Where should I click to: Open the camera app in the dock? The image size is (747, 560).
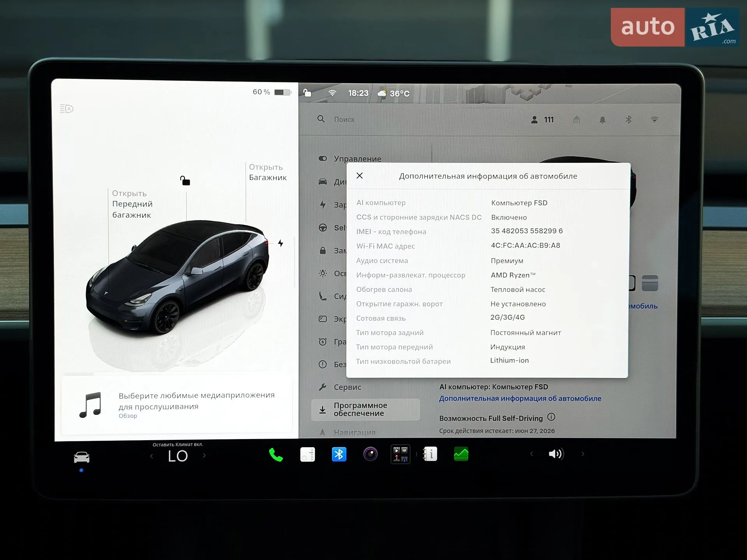click(x=370, y=454)
